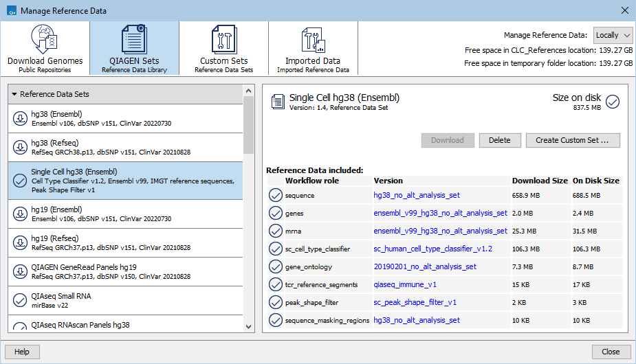Open the sc_human_cell_type_classifier_v1.2 version link

pyautogui.click(x=432, y=249)
